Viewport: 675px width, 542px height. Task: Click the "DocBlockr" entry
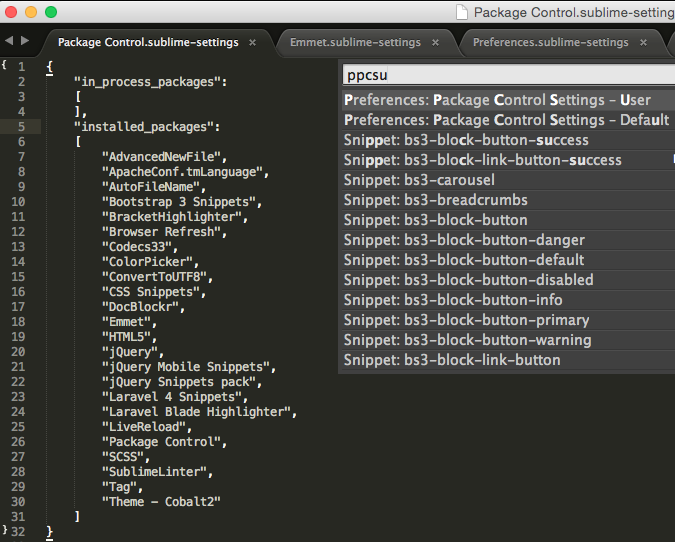pyautogui.click(x=144, y=307)
